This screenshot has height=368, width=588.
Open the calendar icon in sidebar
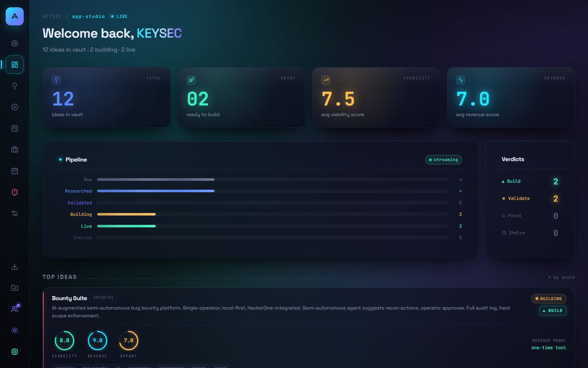[x=15, y=171]
